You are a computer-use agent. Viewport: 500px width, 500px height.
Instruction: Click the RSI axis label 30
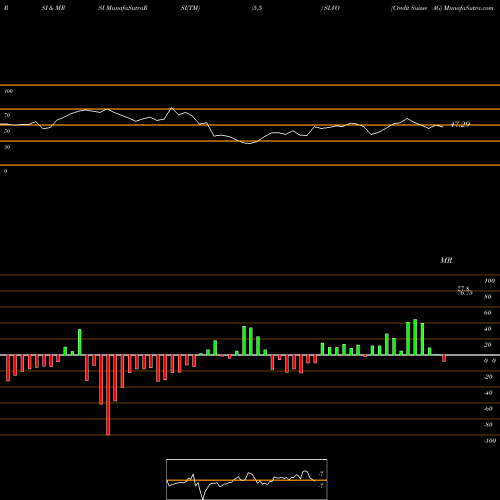(x=7, y=147)
